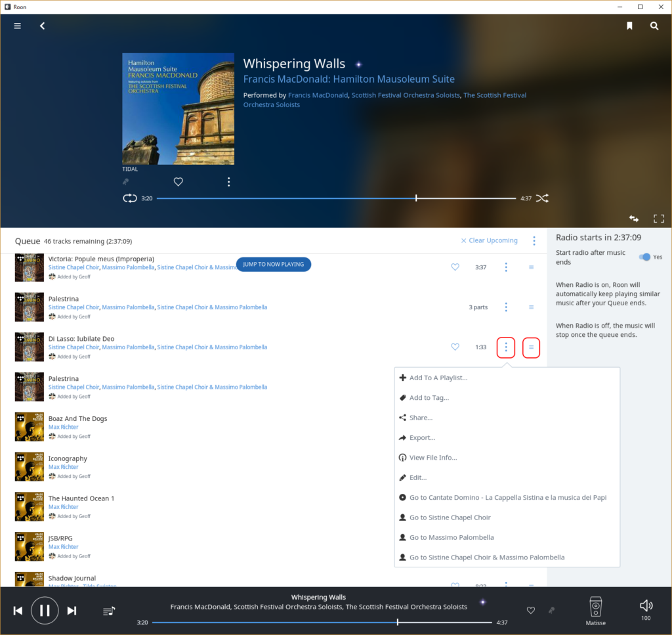
Task: Choose Export... from the context menu
Action: (507, 437)
